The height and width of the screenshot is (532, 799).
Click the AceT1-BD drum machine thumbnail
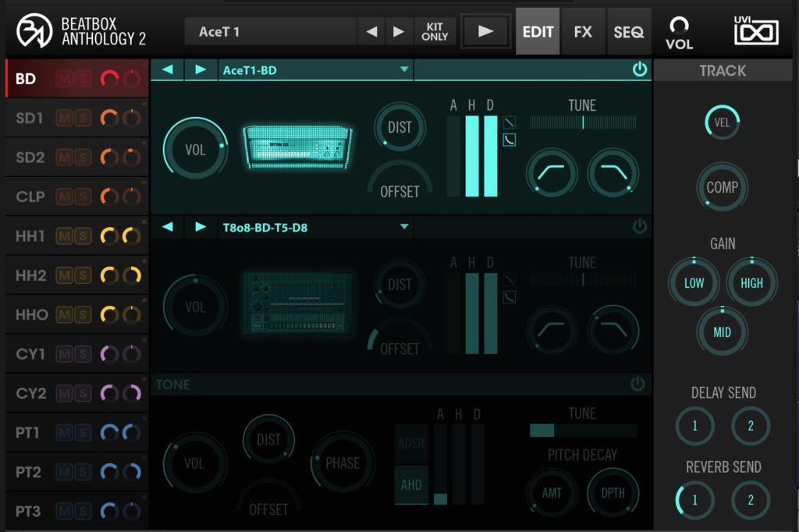(297, 146)
